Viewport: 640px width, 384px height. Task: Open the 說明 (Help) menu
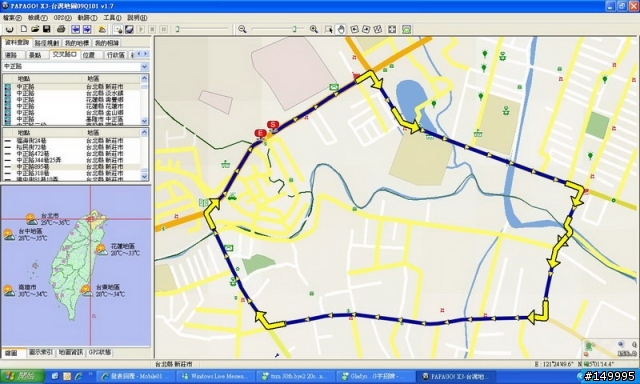(x=137, y=18)
